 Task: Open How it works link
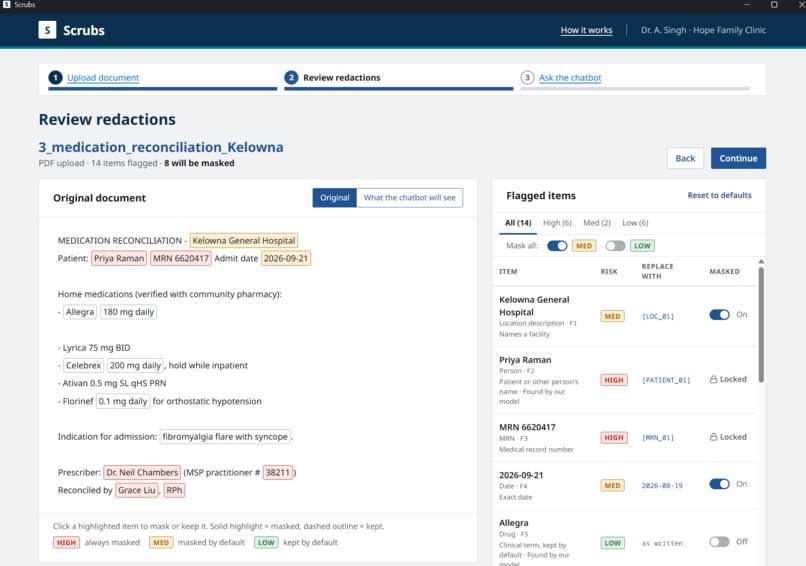coord(586,30)
